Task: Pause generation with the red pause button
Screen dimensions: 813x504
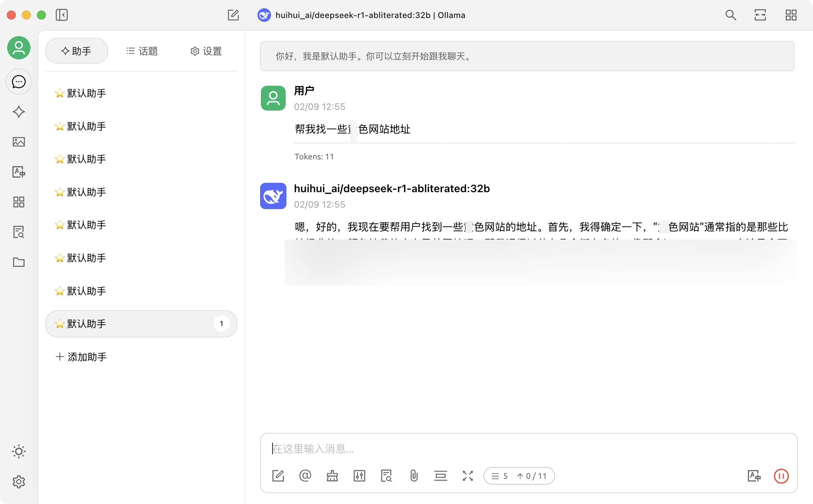Action: pos(781,476)
